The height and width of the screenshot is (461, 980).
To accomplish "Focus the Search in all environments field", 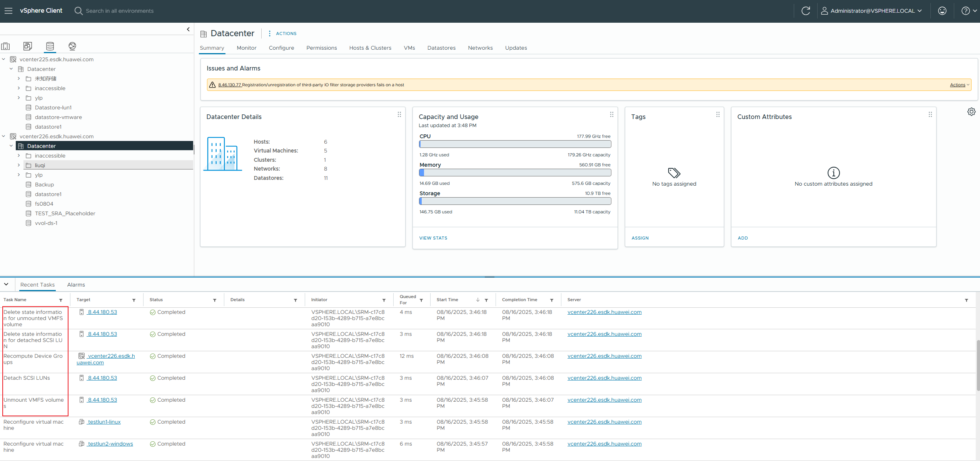I will coord(120,11).
